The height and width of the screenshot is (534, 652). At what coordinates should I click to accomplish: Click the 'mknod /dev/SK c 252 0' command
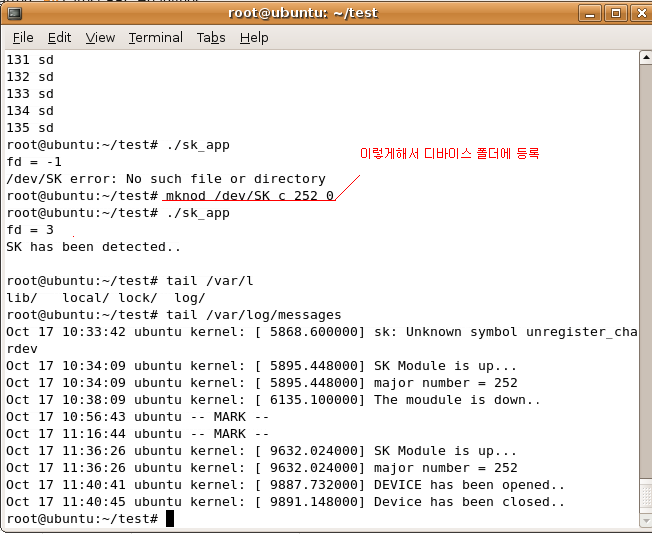pos(250,195)
